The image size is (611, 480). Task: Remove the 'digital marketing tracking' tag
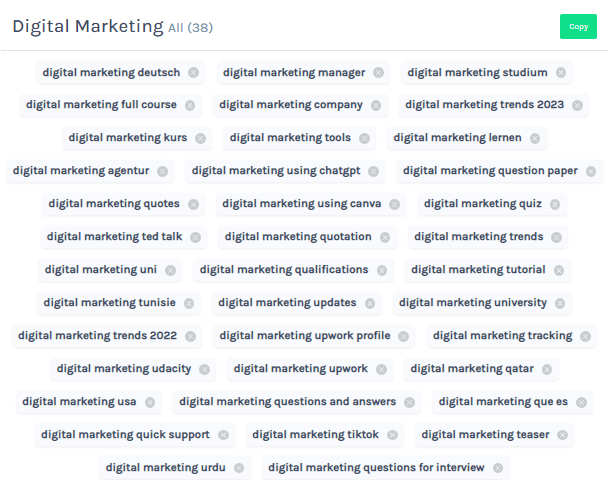point(586,336)
